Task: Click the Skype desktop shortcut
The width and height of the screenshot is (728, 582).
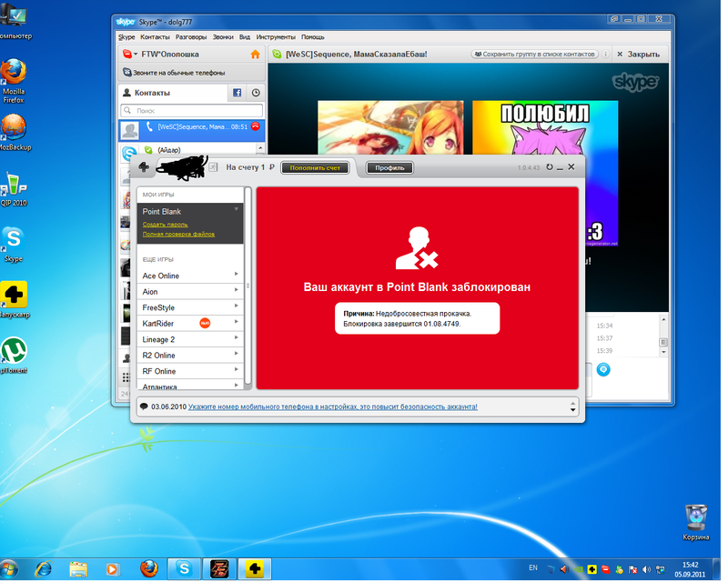Action: point(14,244)
